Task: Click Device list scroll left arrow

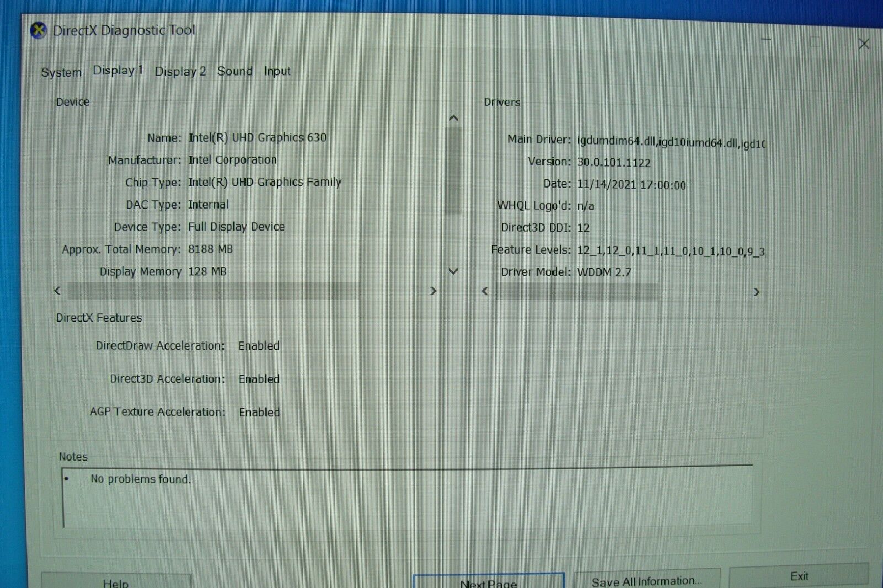Action: tap(57, 291)
